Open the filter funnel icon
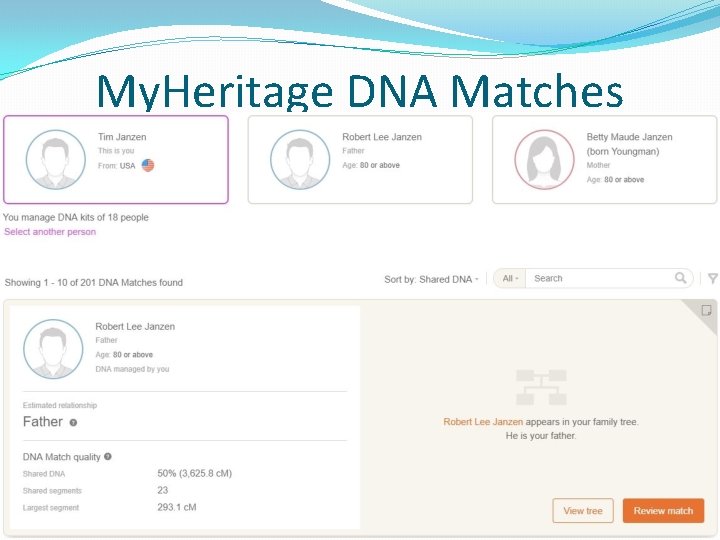 (713, 278)
